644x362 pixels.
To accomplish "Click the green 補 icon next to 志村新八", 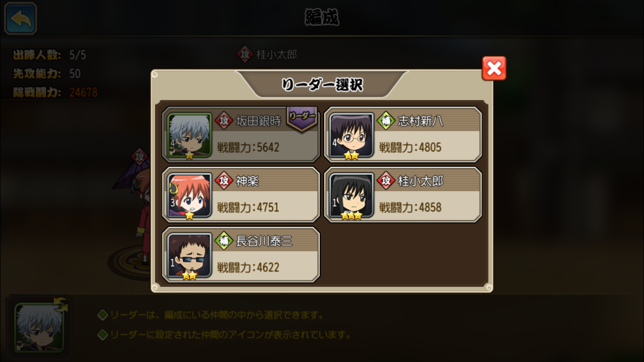I will pyautogui.click(x=386, y=121).
